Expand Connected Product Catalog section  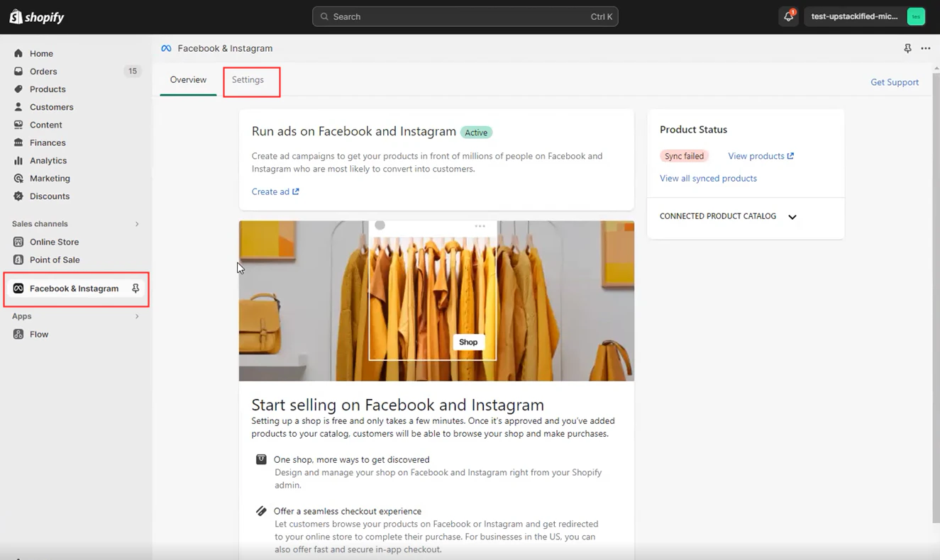tap(792, 217)
